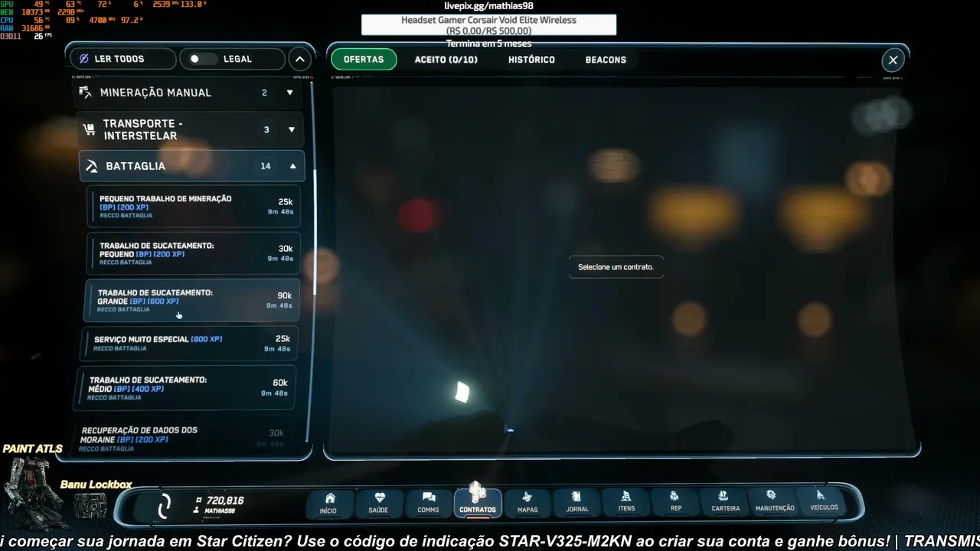Screen dimensions: 980x551
Task: Select Pequeno Trabalho de Mineração contract
Action: tap(194, 207)
